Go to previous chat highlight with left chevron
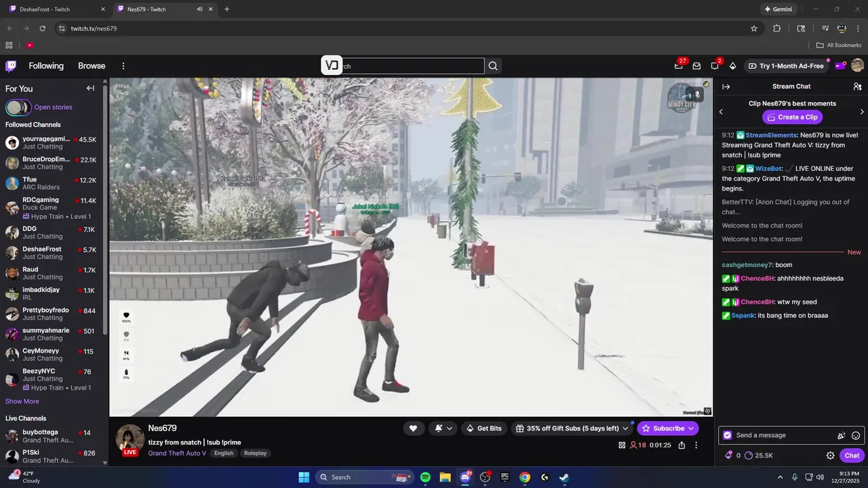This screenshot has width=868, height=488. tap(721, 111)
